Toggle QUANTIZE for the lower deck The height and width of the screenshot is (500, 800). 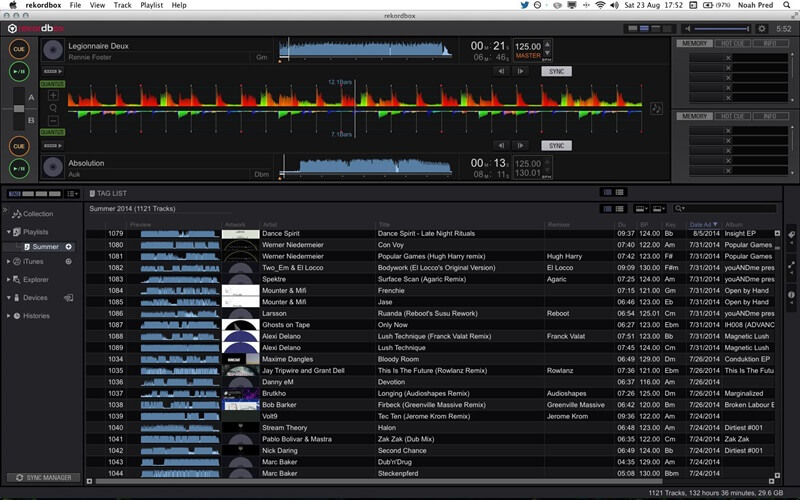[x=52, y=131]
